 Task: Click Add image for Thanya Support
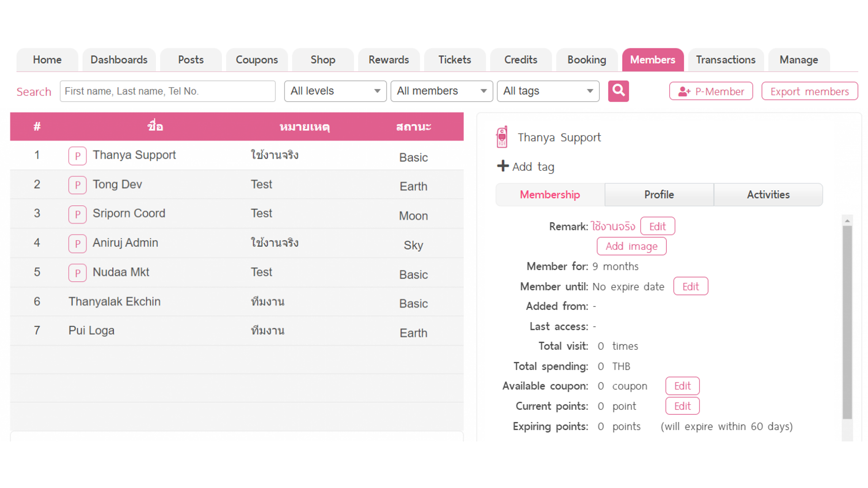point(631,246)
